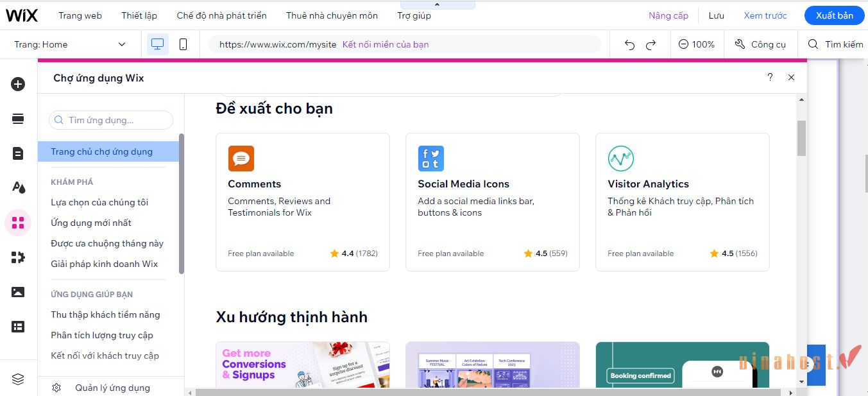868x396 pixels.
Task: Open the Comments app title
Action: [x=255, y=184]
